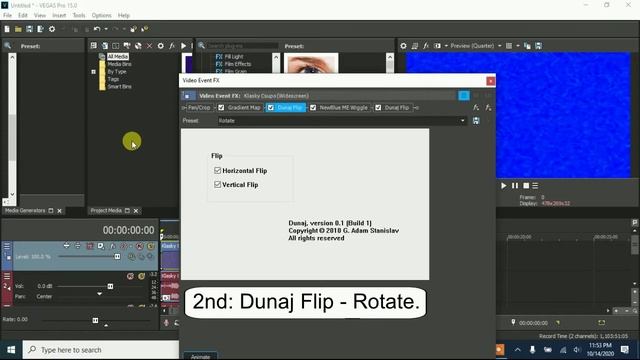
Task: Save project with floppy disk icon
Action: coord(29,29)
